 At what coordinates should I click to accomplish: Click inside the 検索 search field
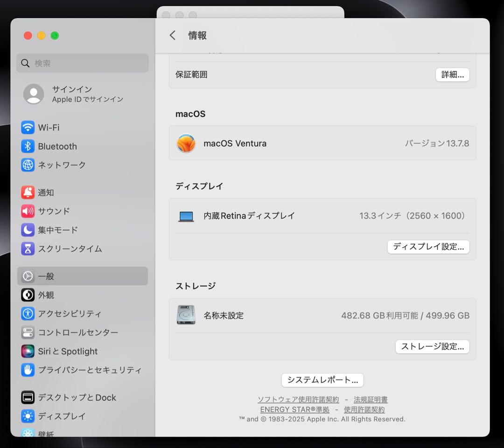82,63
